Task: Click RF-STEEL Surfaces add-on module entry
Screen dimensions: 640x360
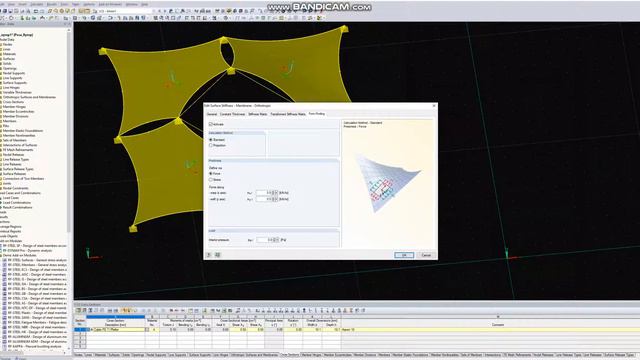Action: 37,260
